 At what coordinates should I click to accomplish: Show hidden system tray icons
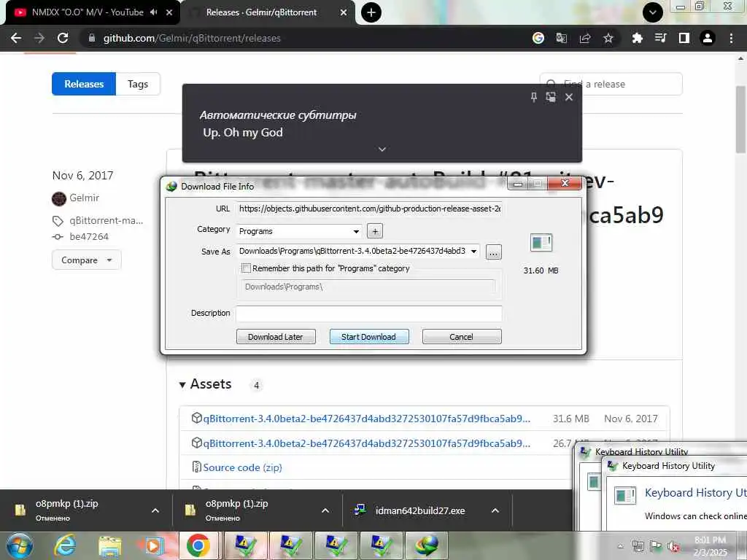click(x=620, y=546)
